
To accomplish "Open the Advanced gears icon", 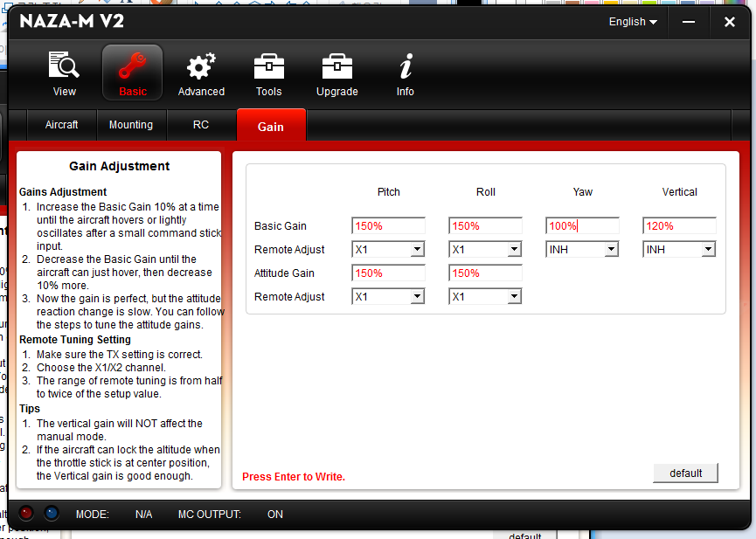I will click(201, 73).
